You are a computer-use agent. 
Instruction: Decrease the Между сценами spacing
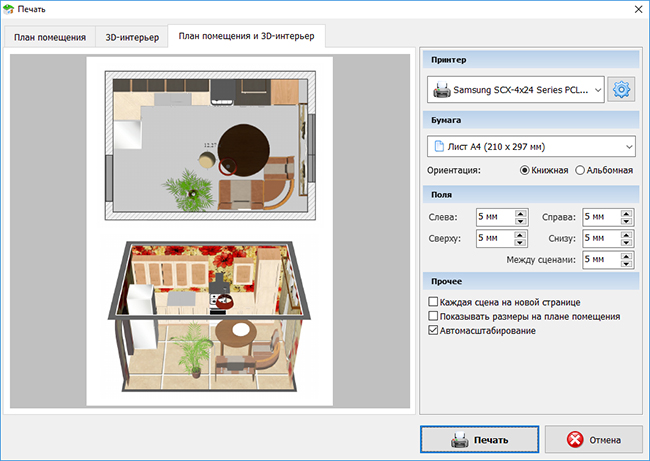(x=626, y=264)
